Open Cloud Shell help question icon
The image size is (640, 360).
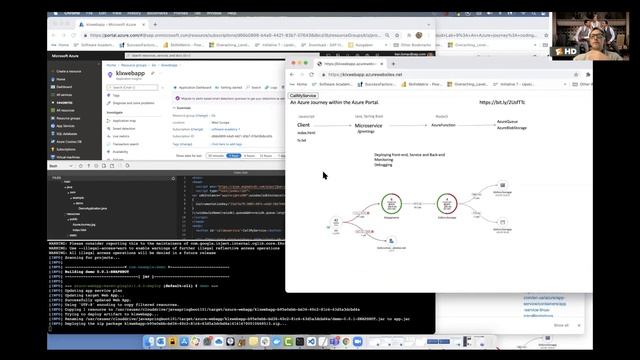click(x=89, y=166)
